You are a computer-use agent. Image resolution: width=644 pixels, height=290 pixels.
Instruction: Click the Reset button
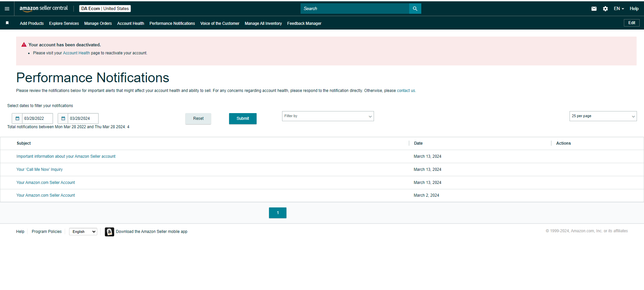pos(198,118)
